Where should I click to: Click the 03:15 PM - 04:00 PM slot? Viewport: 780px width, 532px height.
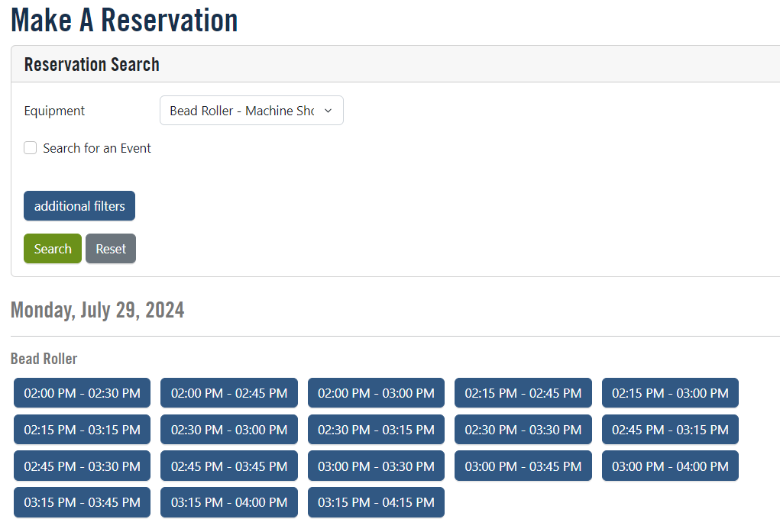tap(229, 502)
